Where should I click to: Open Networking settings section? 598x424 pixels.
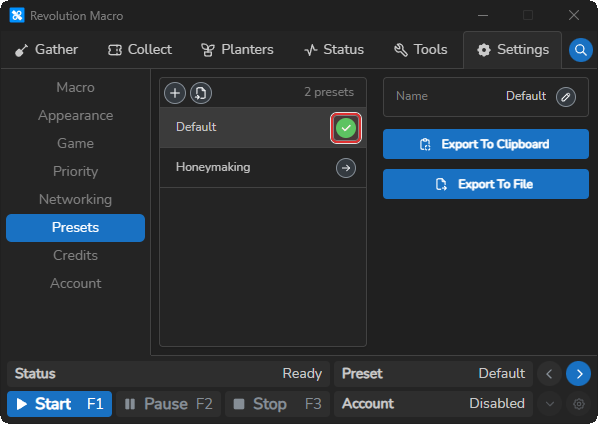(76, 199)
